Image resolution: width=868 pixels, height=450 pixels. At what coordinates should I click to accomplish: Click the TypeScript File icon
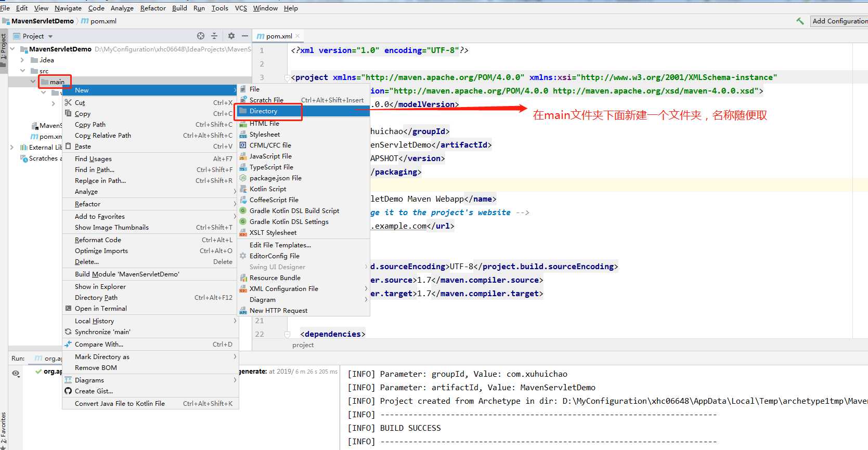[243, 167]
